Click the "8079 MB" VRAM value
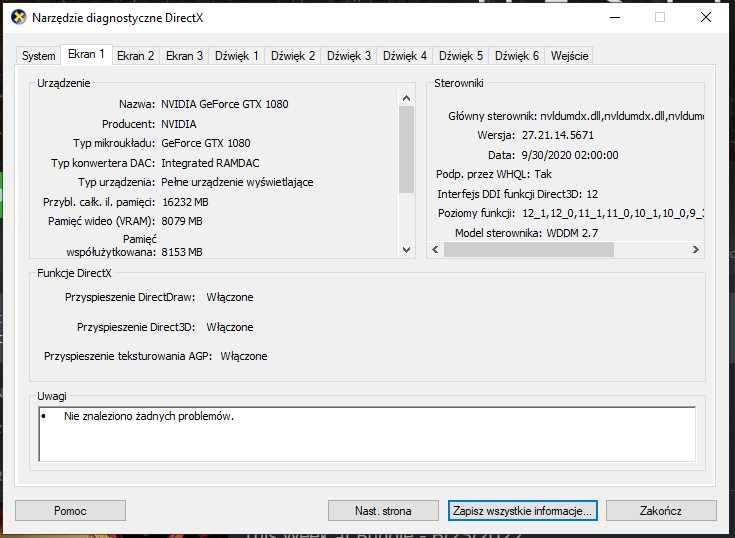735x538 pixels. tap(182, 221)
